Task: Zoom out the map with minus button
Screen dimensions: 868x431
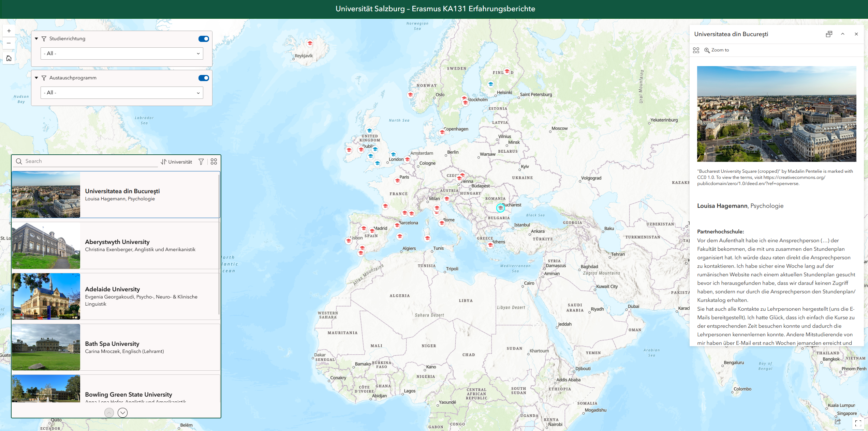Action: click(x=9, y=43)
